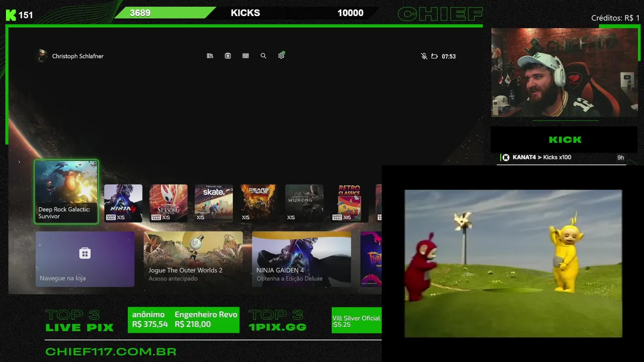Click the Créditos: R$ 1 text
Image resolution: width=644 pixels, height=362 pixels.
point(615,18)
